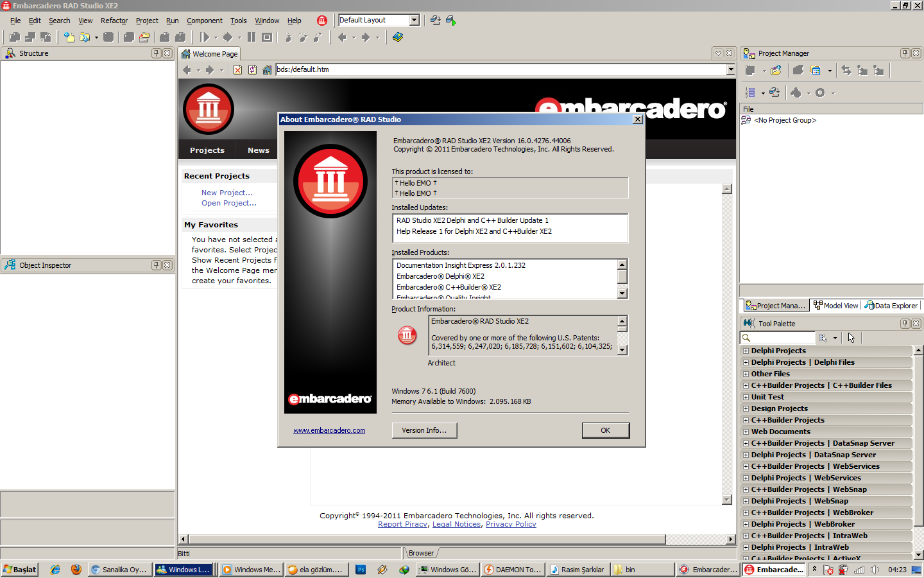Image resolution: width=924 pixels, height=578 pixels.
Task: Expand the Other Files category
Action: 746,374
